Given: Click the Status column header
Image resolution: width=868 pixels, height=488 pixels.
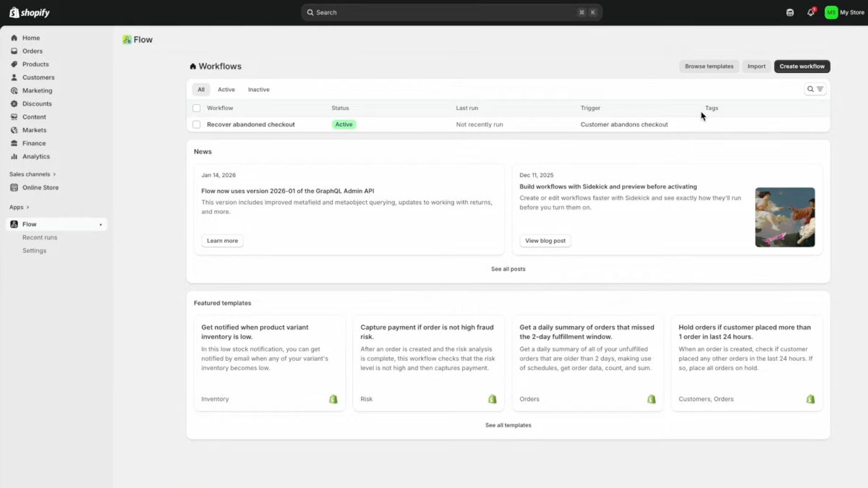Looking at the screenshot, I should pyautogui.click(x=340, y=108).
